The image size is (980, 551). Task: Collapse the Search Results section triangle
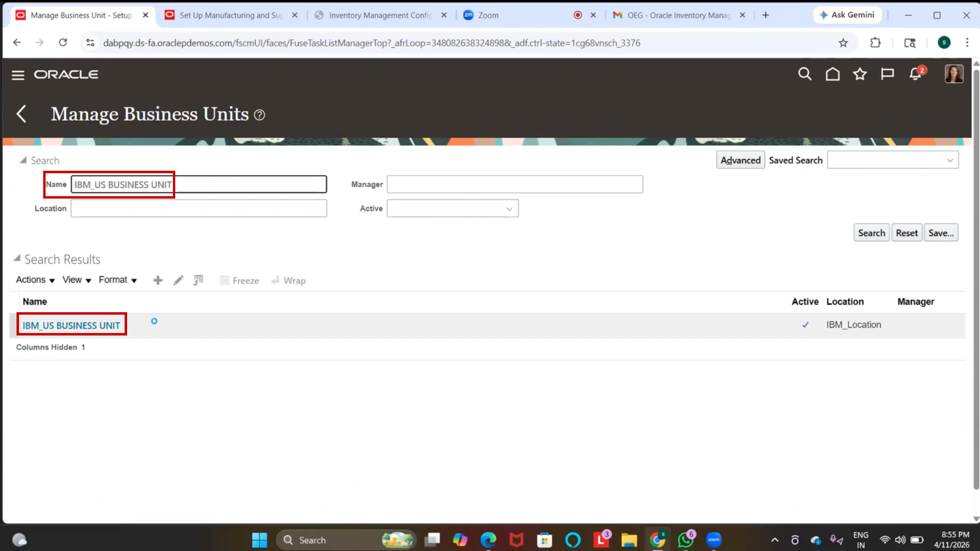click(x=17, y=259)
